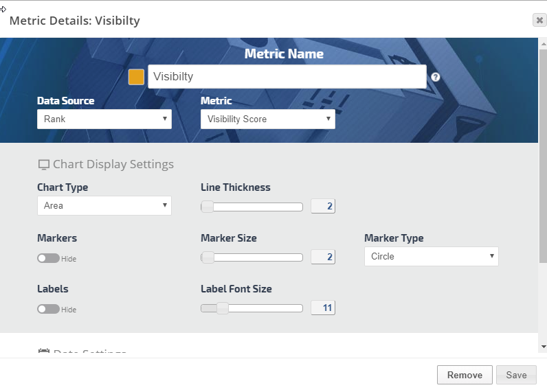This screenshot has height=392, width=547.
Task: Open the orange metric color picker
Action: (x=137, y=77)
